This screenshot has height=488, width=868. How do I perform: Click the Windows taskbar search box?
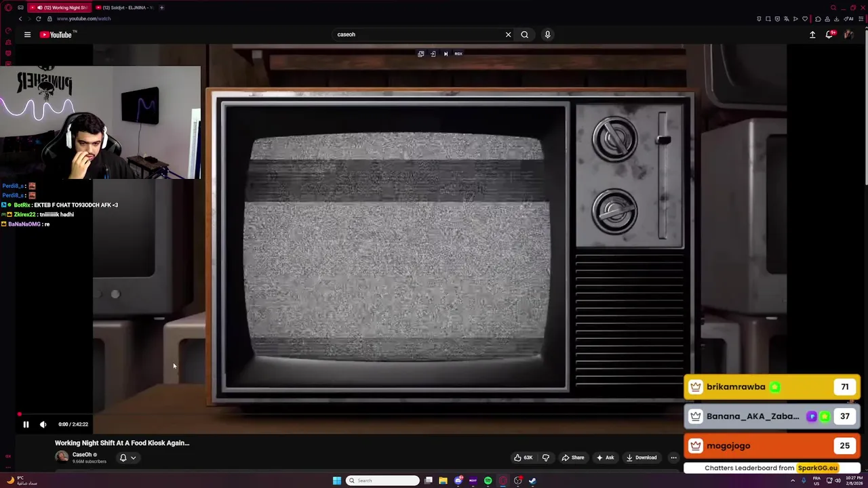coord(383,481)
